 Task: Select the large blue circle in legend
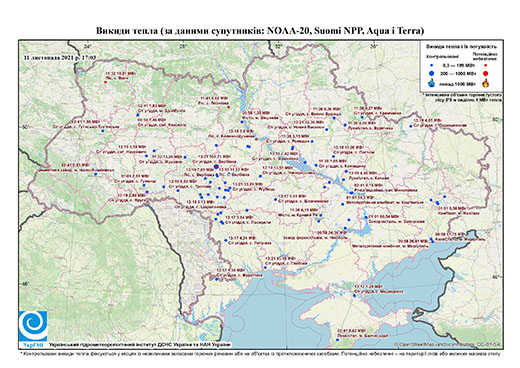[x=432, y=73]
